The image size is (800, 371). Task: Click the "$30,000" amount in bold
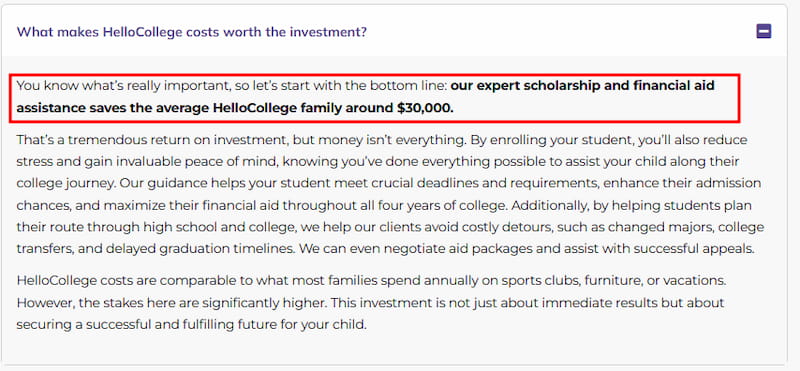pyautogui.click(x=425, y=108)
